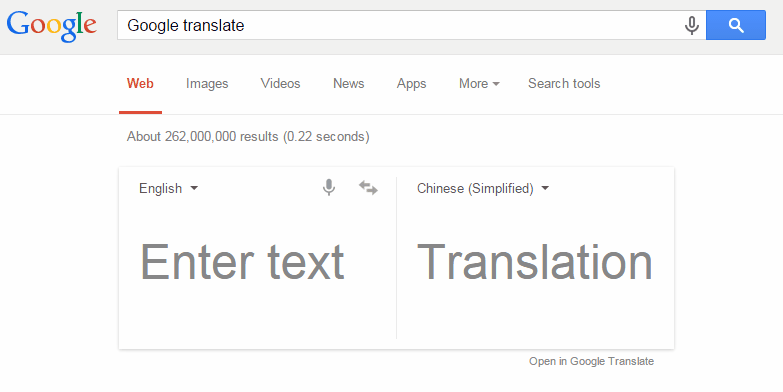
Task: Open the News tab
Action: [x=349, y=83]
